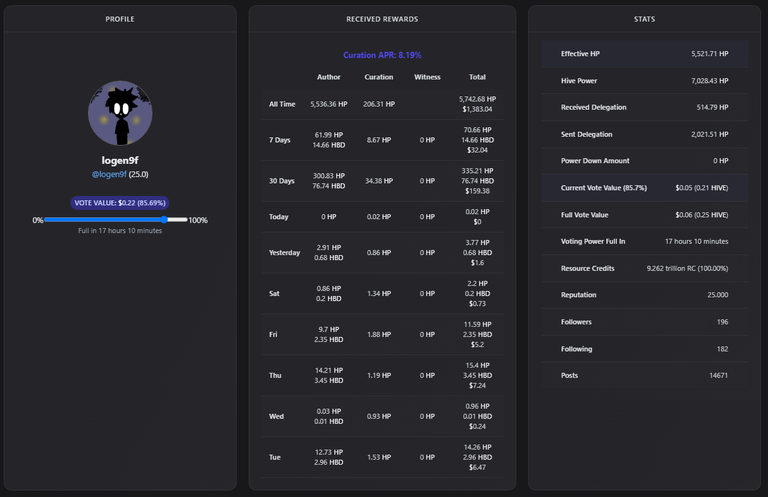The height and width of the screenshot is (497, 768).
Task: Click the 5,536.36 HP all-time author value
Action: coord(329,104)
